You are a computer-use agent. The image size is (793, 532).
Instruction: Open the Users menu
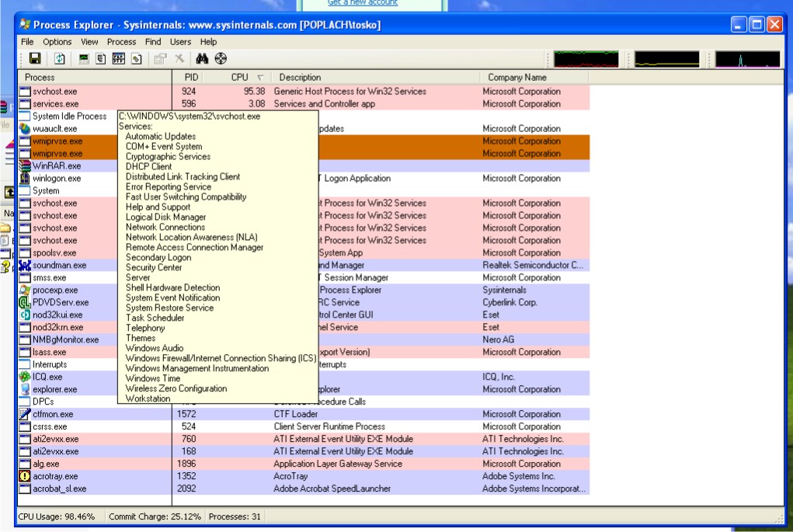pos(180,42)
